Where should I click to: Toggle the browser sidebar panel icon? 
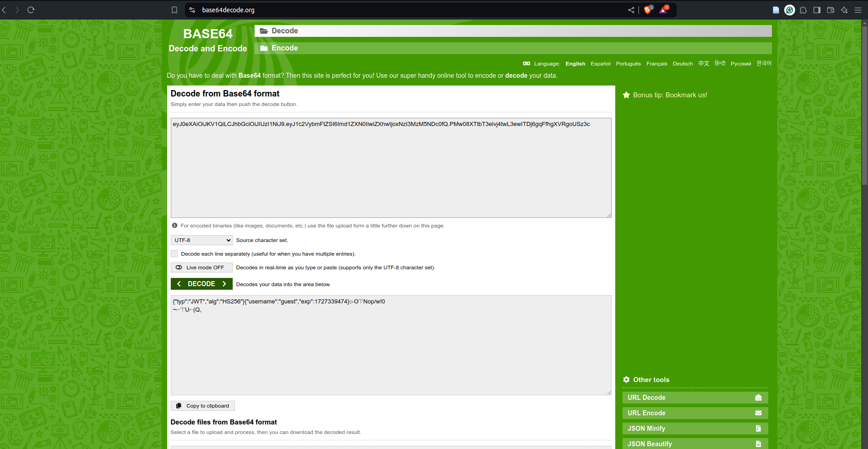coord(817,10)
